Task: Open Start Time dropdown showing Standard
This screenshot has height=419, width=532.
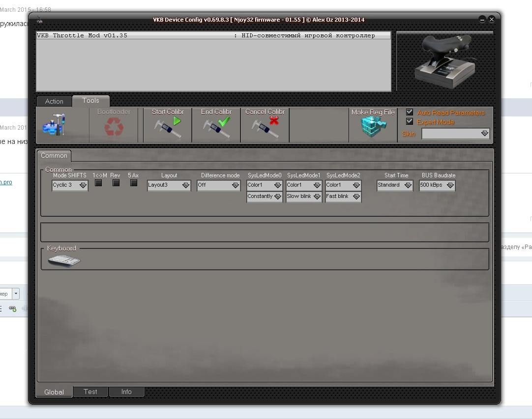Action: (x=395, y=185)
